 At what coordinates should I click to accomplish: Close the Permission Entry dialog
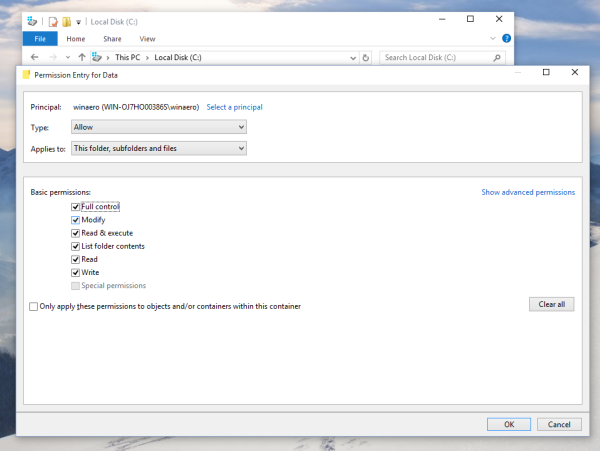(x=575, y=72)
